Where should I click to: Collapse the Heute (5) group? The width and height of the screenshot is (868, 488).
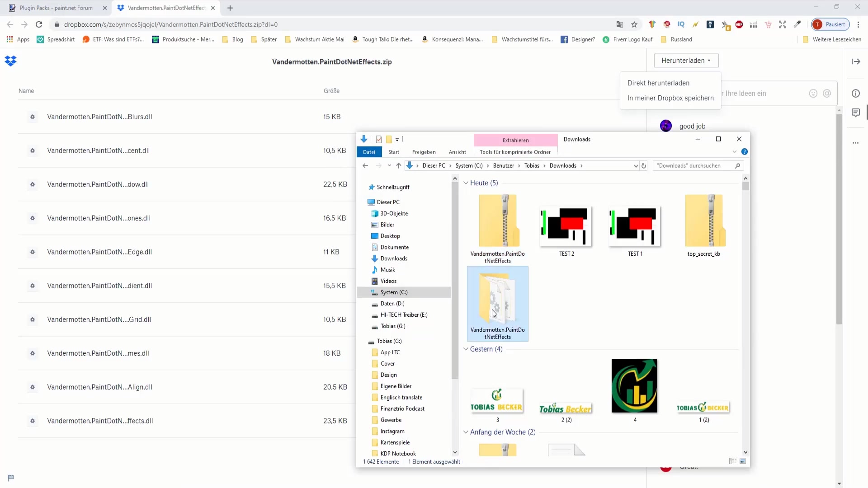point(466,183)
